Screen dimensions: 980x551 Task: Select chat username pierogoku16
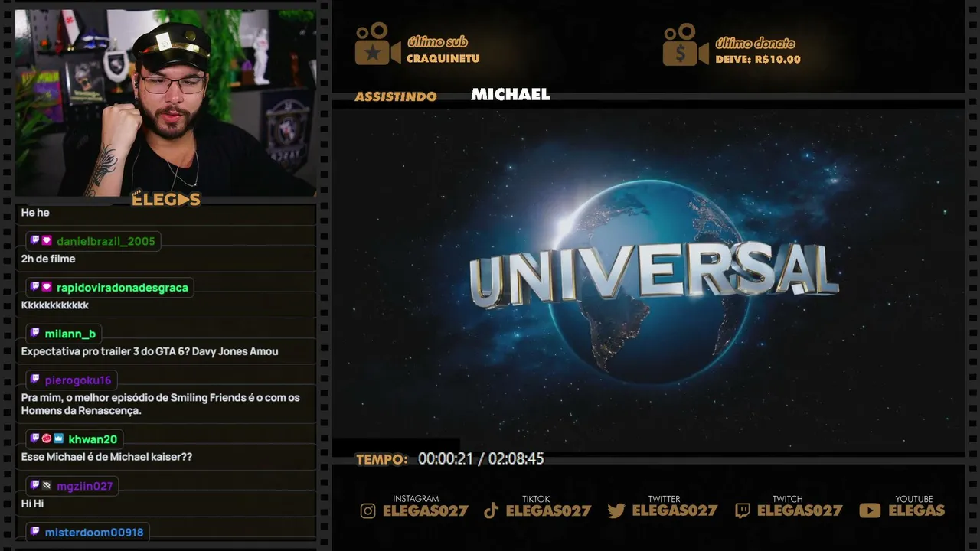[x=78, y=380]
